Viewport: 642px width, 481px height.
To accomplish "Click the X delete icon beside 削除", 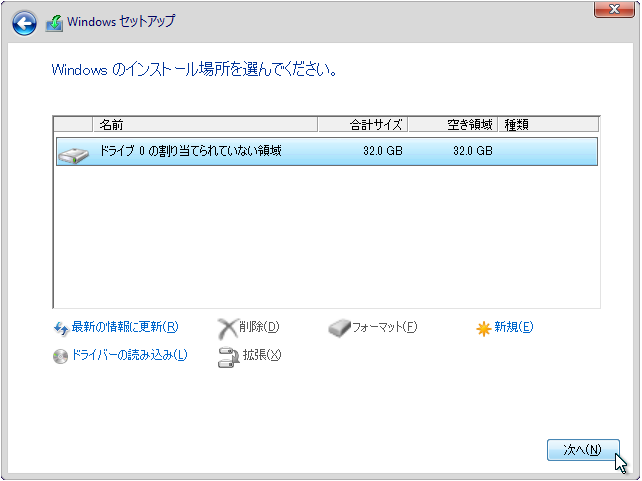I will point(227,329).
